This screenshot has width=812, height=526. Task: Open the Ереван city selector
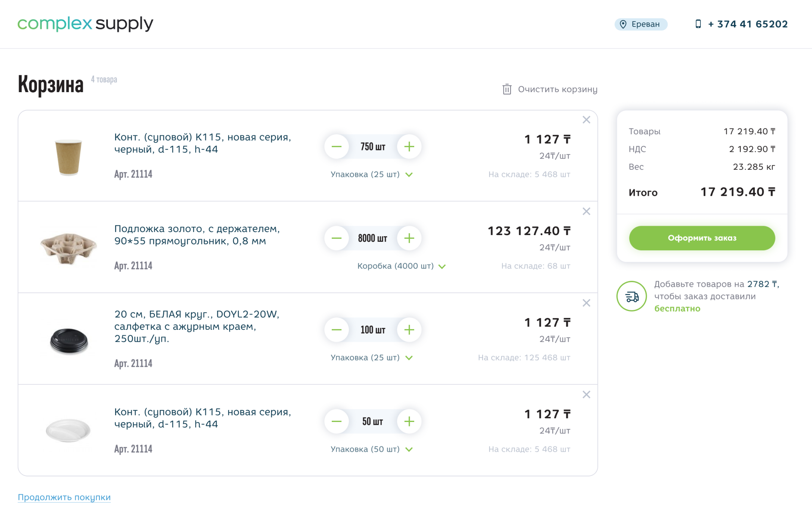pyautogui.click(x=641, y=24)
